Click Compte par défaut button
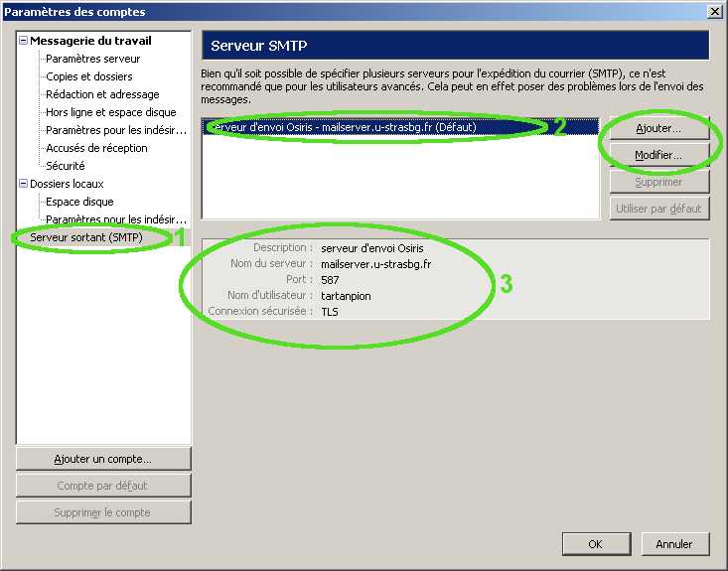728x571 pixels. [x=103, y=486]
